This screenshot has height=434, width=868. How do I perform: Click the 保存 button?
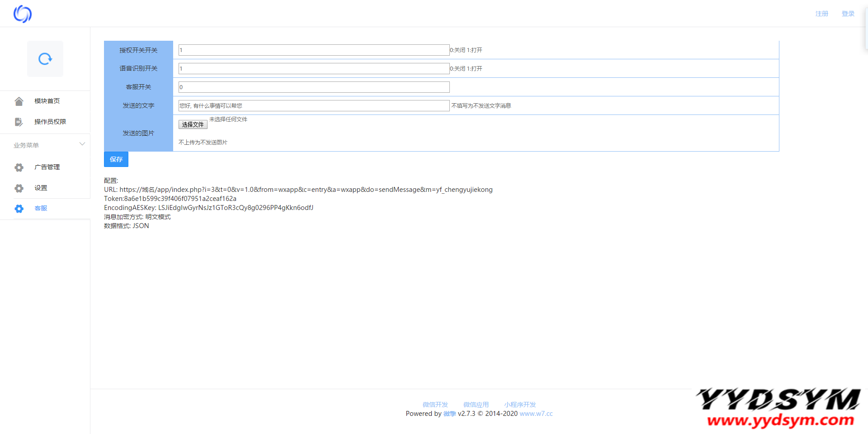click(x=116, y=159)
